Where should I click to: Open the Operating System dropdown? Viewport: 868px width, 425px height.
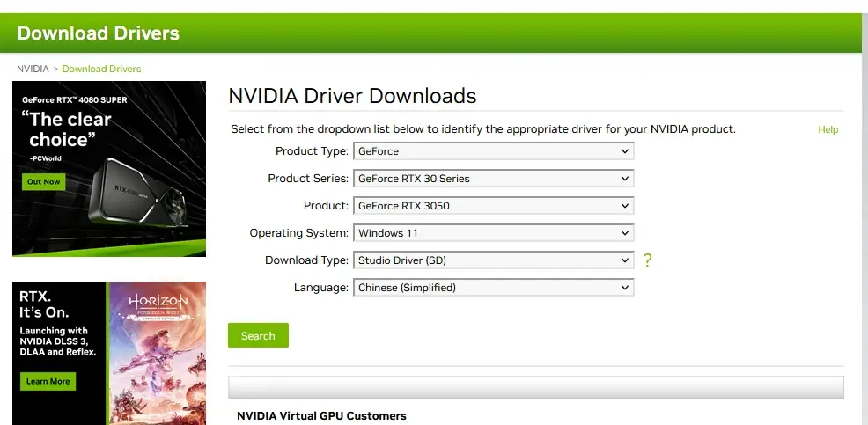point(493,233)
